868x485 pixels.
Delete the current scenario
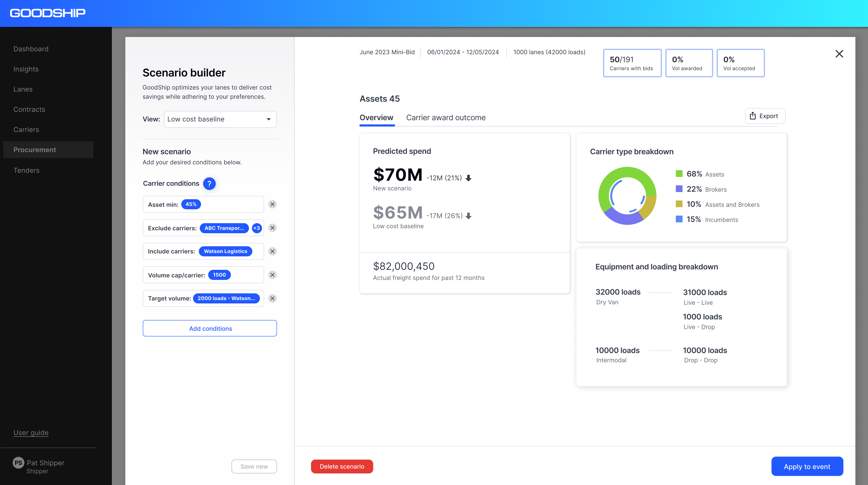click(342, 467)
